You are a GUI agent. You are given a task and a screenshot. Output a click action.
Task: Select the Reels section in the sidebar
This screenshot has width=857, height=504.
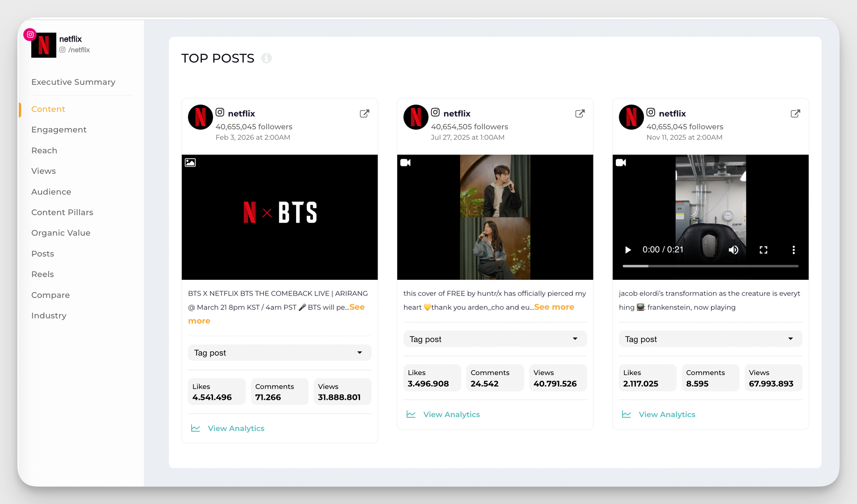[x=42, y=274]
